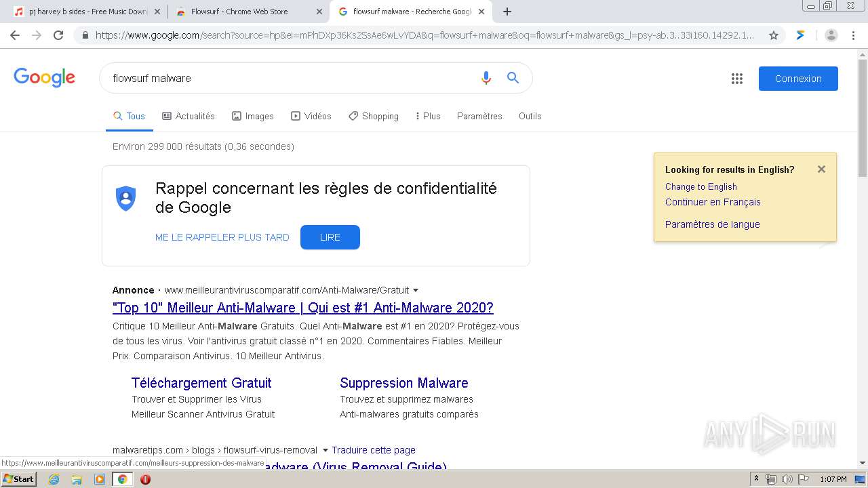Click the browser forward arrow
Viewport: 868px width, 488px height.
(x=37, y=35)
